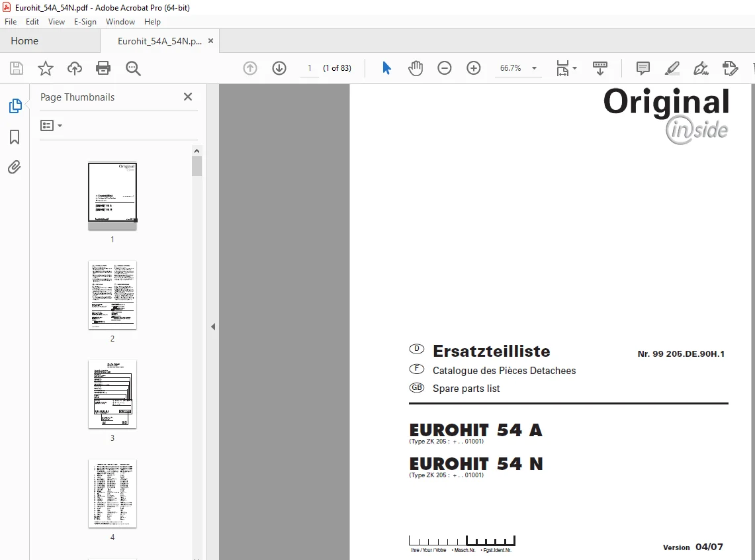Select page 4 thumbnail
755x560 pixels.
(x=112, y=494)
